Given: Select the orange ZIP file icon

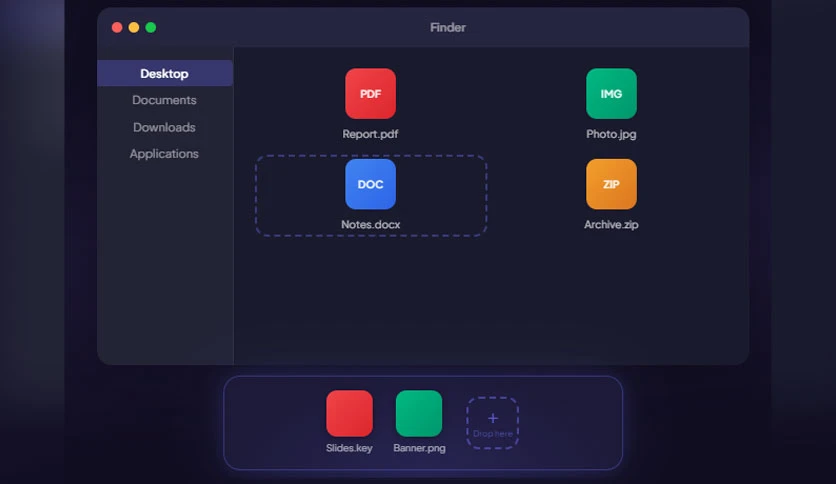Looking at the screenshot, I should point(611,184).
